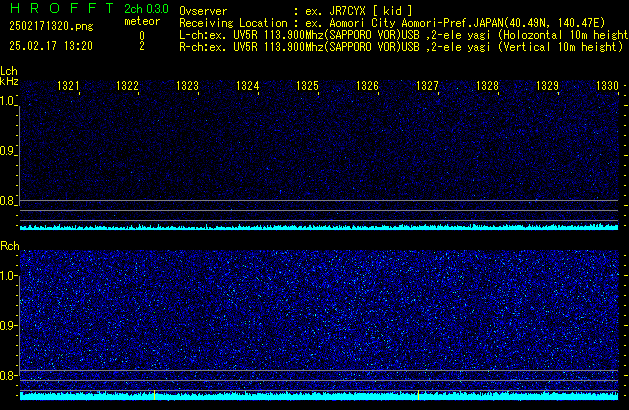
Task: Click the 0.9 kHz label on Rch axis
Action: click(7, 325)
